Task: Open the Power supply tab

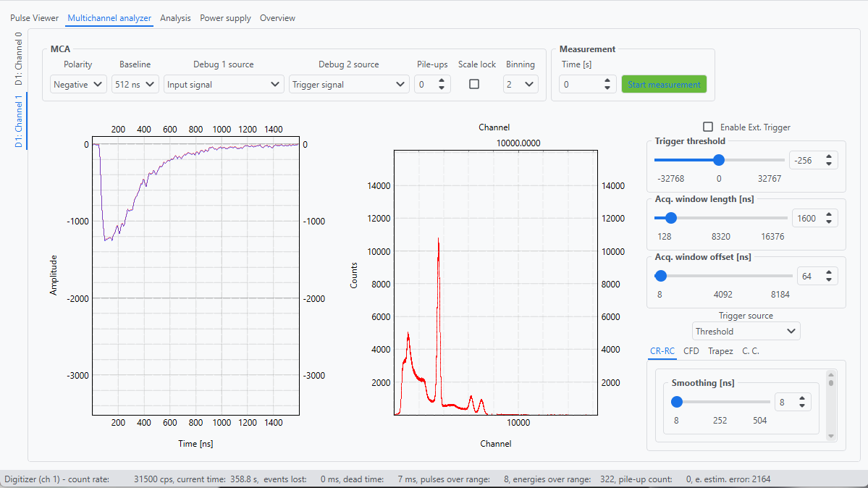Action: pos(225,18)
